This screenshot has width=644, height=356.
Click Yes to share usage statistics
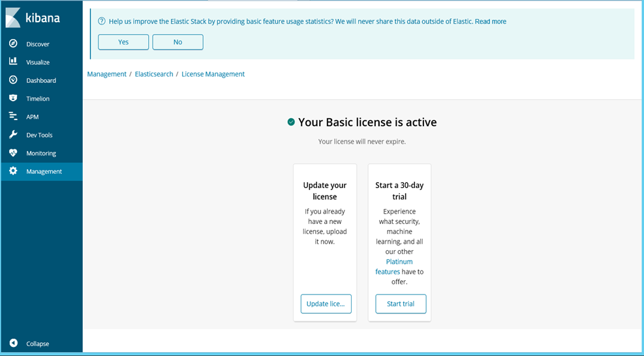click(123, 42)
